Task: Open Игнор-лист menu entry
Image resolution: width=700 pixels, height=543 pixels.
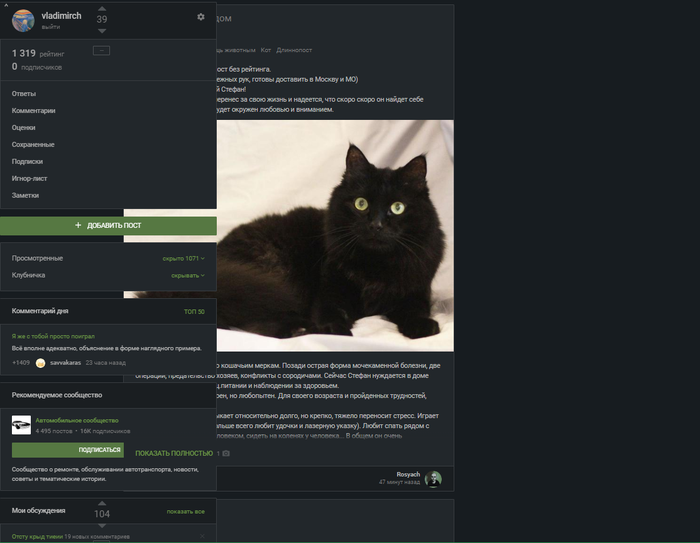Action: (30, 178)
